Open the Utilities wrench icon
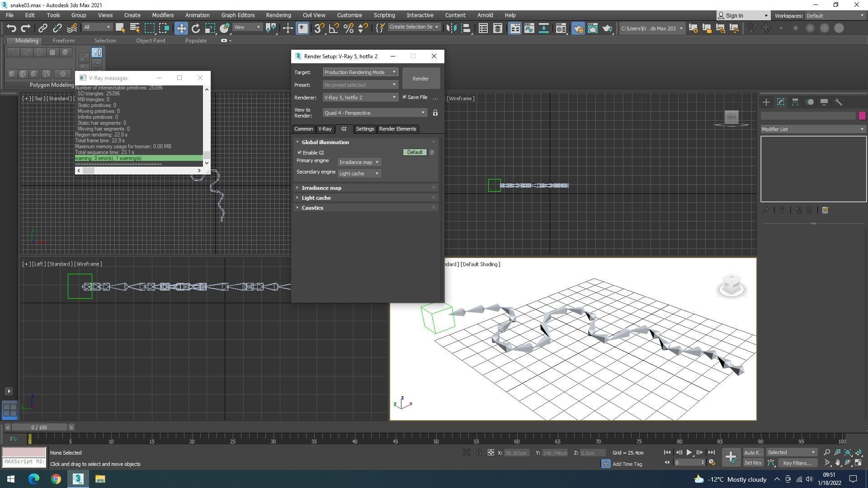The image size is (868, 488). point(839,102)
